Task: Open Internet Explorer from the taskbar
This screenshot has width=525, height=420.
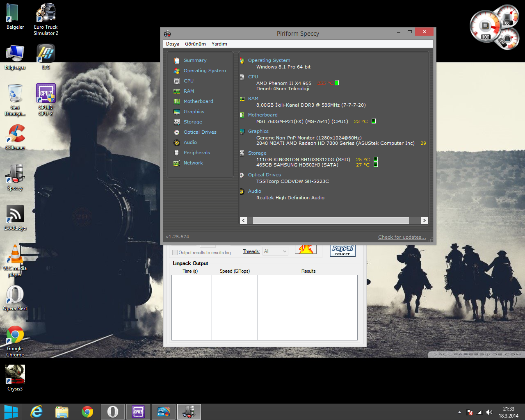Action: [37, 412]
